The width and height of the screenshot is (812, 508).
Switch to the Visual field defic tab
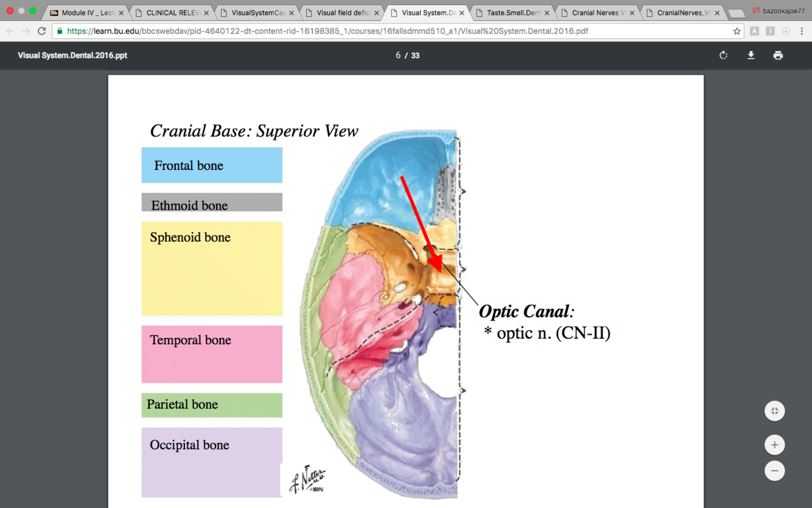[343, 12]
